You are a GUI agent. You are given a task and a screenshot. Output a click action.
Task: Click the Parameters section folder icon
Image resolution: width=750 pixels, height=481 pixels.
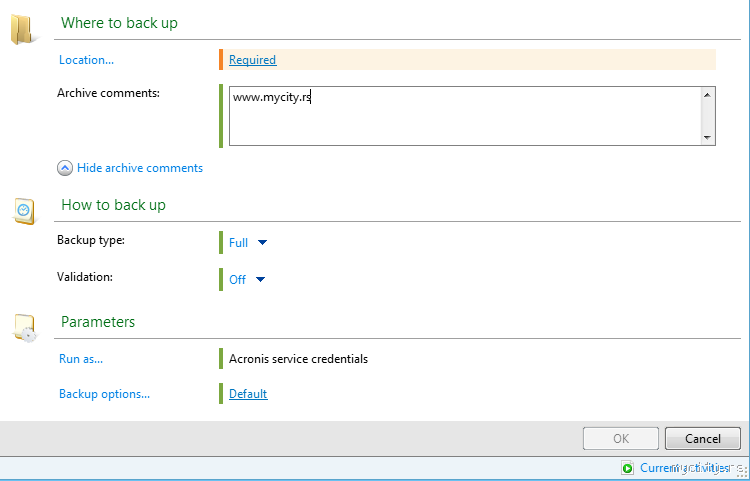pos(23,326)
